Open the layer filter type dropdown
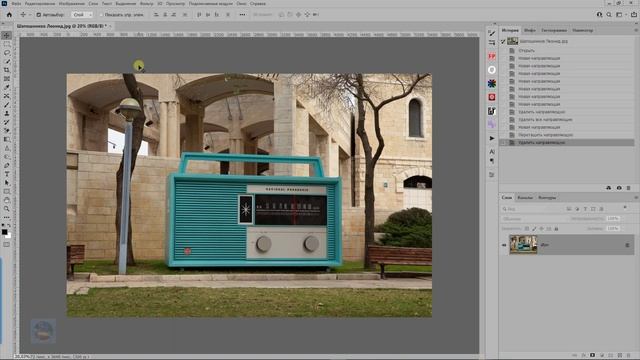The image size is (640, 360). click(532, 209)
